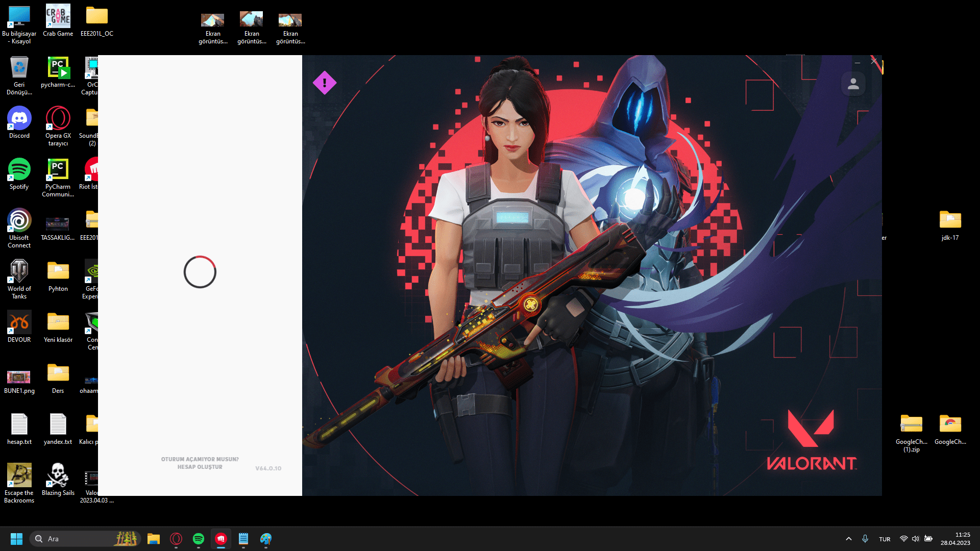This screenshot has width=980, height=551.
Task: Launch Escape the Backrooms shortcut
Action: pos(19,484)
